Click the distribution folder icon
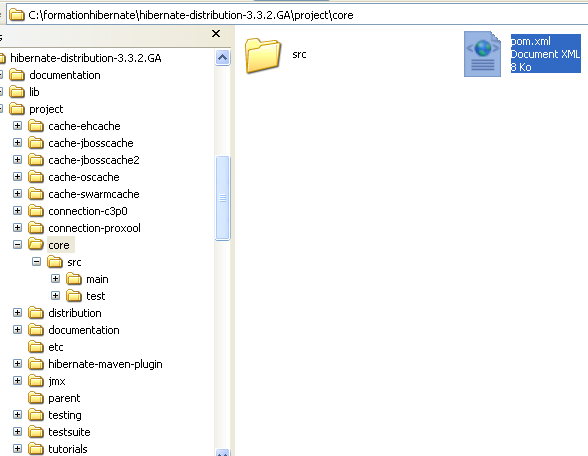This screenshot has width=588, height=456. (36, 313)
